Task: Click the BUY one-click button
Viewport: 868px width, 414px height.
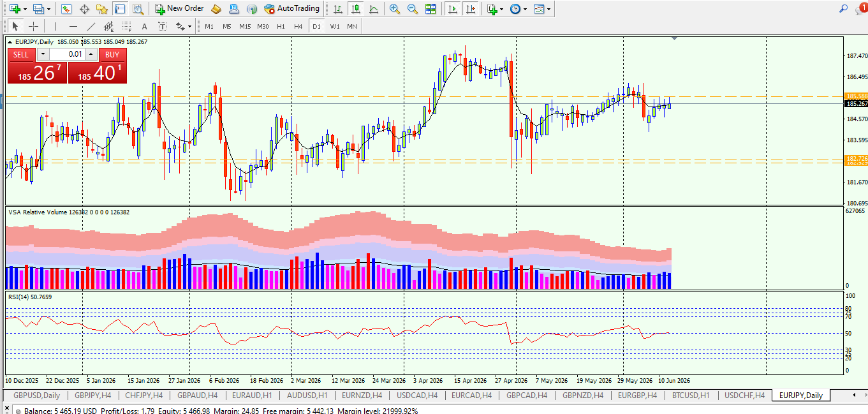Action: point(112,54)
